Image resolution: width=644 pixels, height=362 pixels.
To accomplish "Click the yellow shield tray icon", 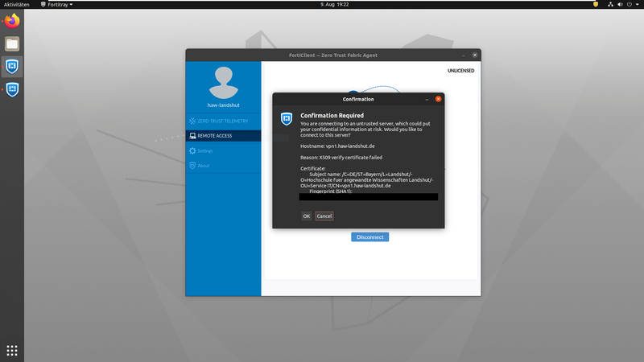I will (x=596, y=4).
